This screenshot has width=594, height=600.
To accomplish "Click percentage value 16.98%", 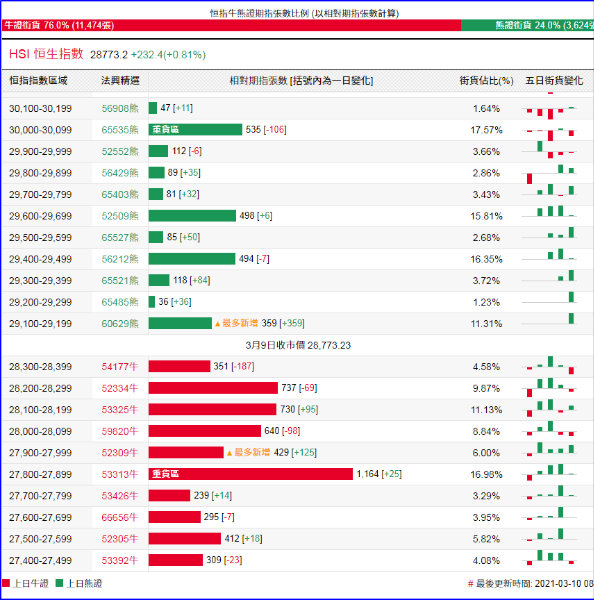I will pos(486,474).
